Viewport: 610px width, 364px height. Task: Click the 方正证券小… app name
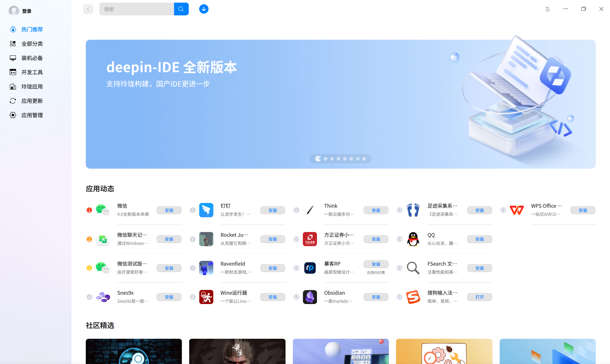339,235
